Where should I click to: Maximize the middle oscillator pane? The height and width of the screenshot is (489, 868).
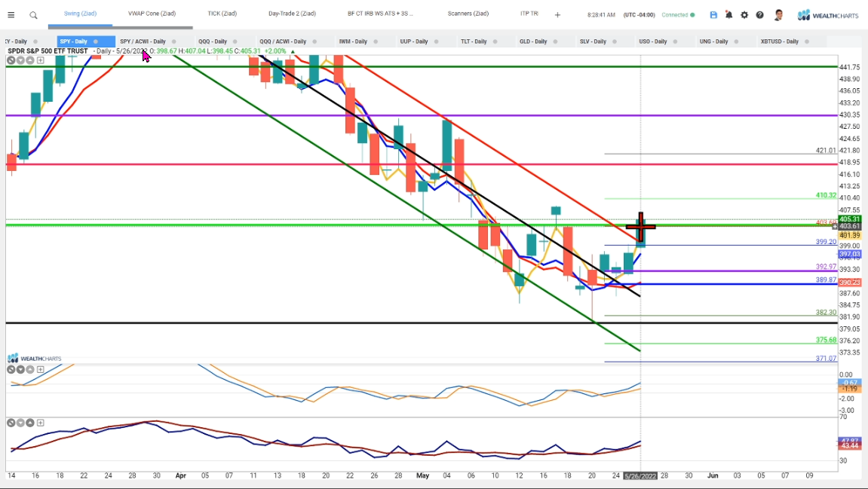pos(41,369)
